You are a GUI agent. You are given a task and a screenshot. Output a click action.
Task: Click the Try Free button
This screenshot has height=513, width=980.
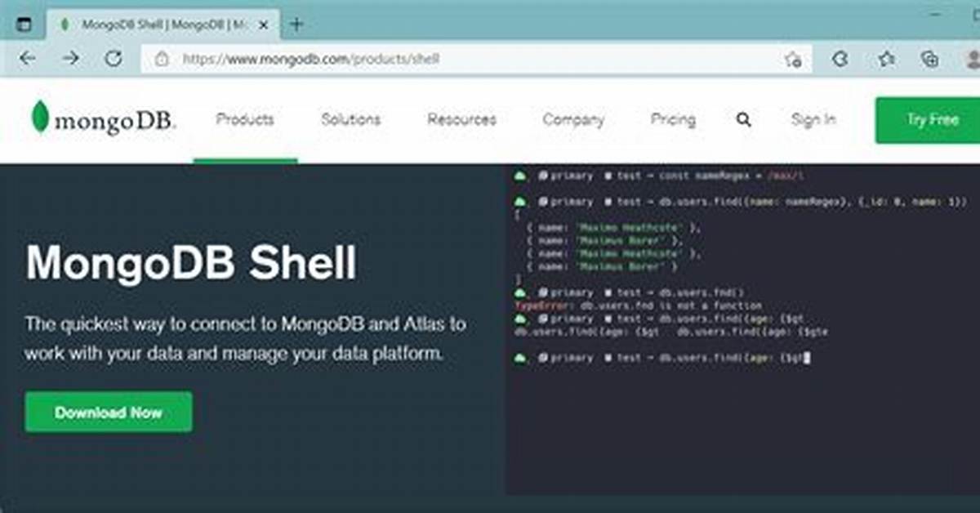928,120
